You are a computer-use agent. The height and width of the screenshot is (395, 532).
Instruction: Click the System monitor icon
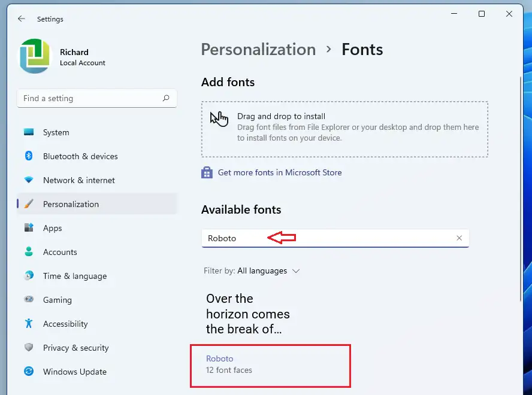click(29, 132)
